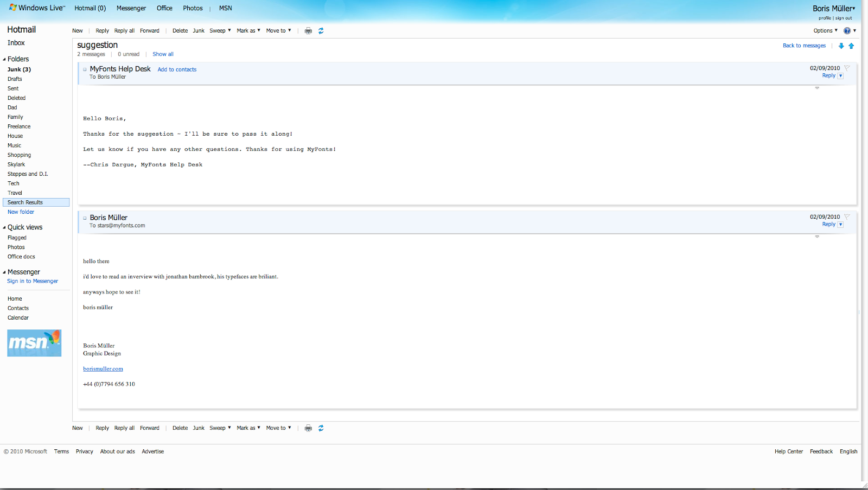
Task: Print message using bottom toolbar printer icon
Action: (308, 428)
